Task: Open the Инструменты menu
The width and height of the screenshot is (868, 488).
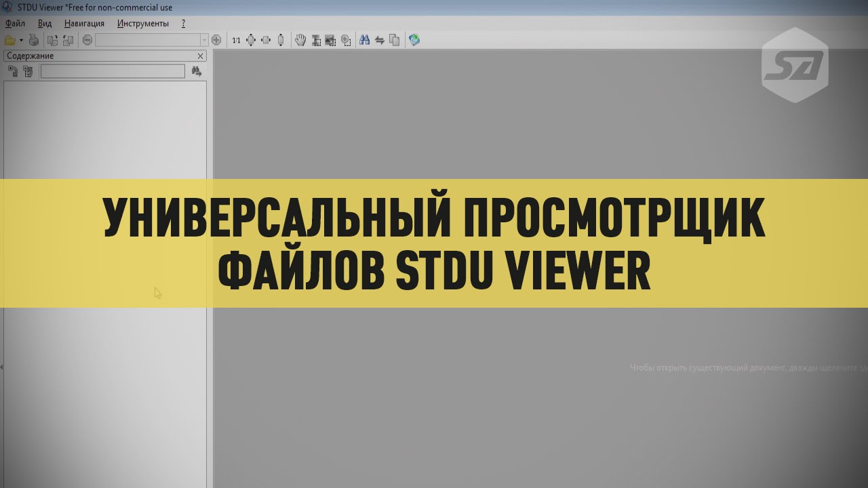Action: (142, 23)
